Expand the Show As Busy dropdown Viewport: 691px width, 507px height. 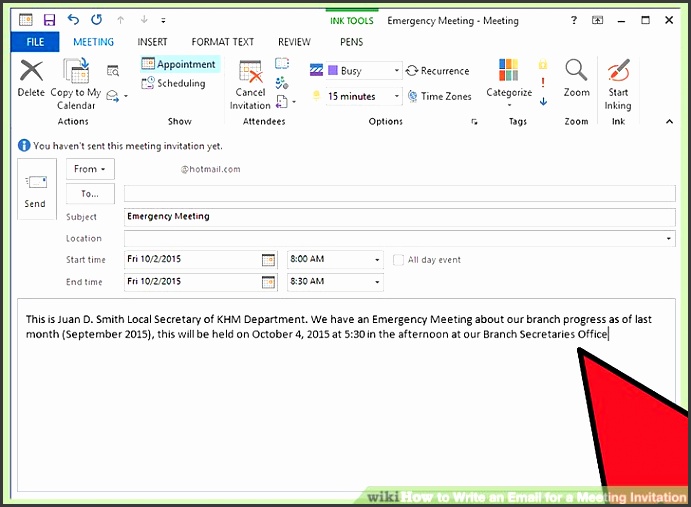pyautogui.click(x=396, y=71)
